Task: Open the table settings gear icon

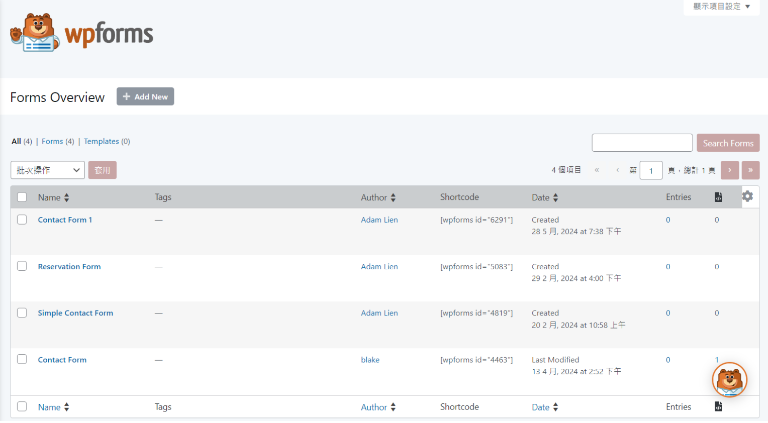Action: pos(747,196)
